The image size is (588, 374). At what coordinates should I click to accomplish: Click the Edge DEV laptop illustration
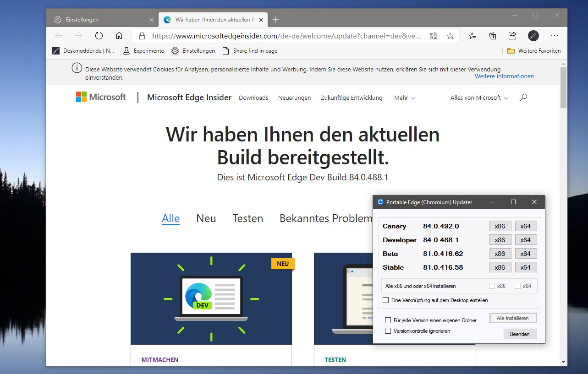click(x=211, y=298)
